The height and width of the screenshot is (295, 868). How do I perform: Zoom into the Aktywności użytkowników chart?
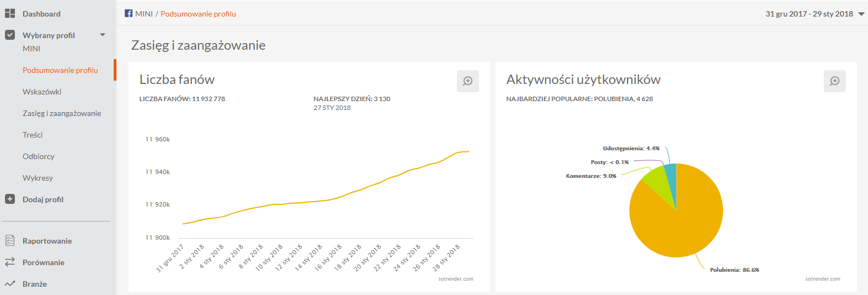[834, 81]
